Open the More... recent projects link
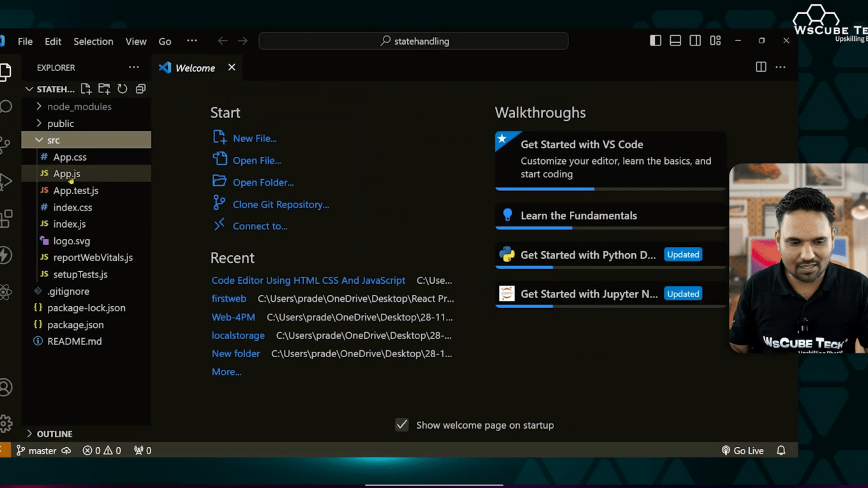The height and width of the screenshot is (488, 868). click(x=227, y=372)
